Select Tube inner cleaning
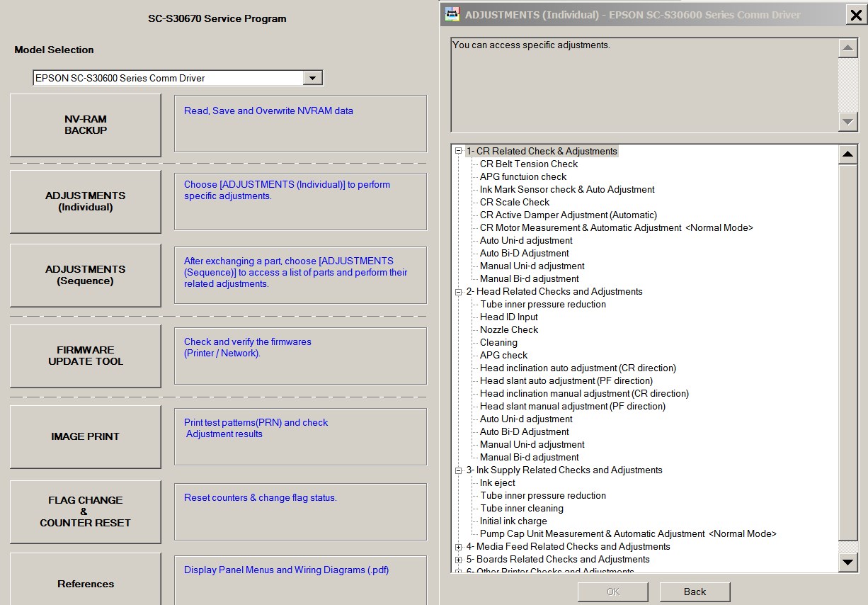 (522, 508)
